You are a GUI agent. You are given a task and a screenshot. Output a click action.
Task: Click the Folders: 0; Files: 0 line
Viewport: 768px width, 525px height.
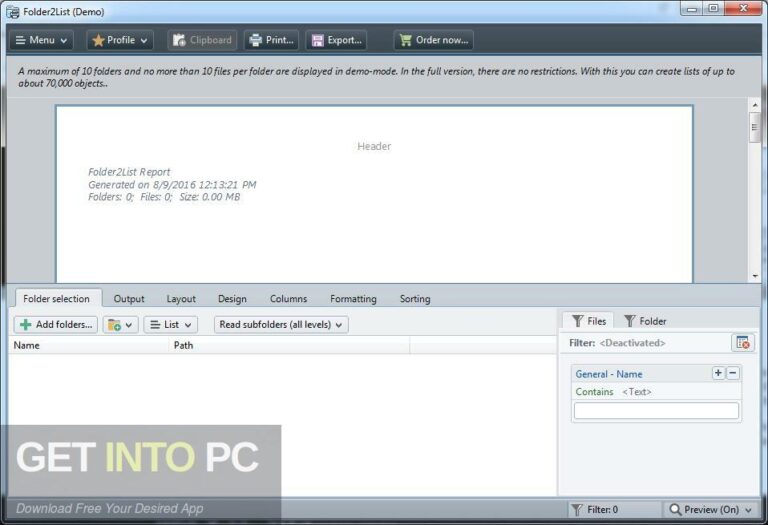pos(164,197)
